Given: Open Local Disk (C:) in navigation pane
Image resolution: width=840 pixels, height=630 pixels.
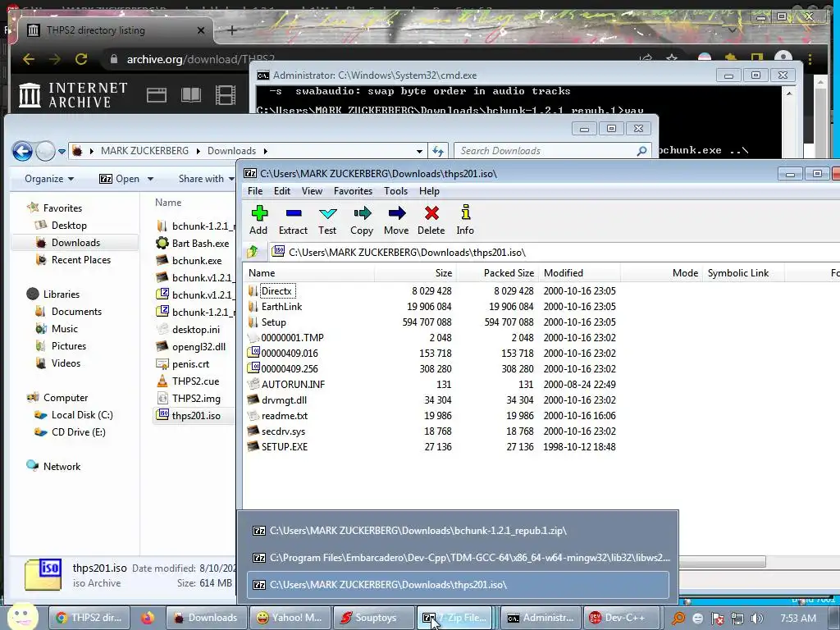Looking at the screenshot, I should click(x=81, y=415).
